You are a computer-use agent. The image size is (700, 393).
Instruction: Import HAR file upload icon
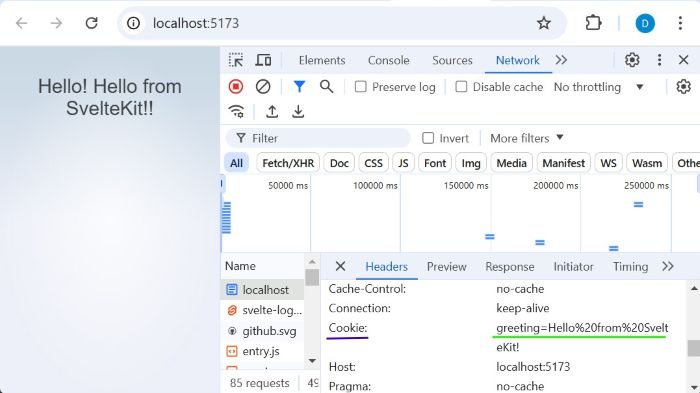[272, 111]
